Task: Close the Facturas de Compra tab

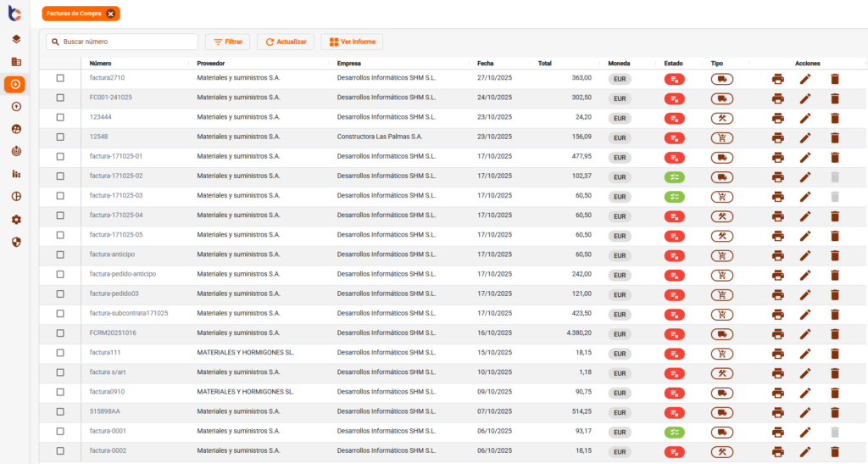Action: click(110, 14)
